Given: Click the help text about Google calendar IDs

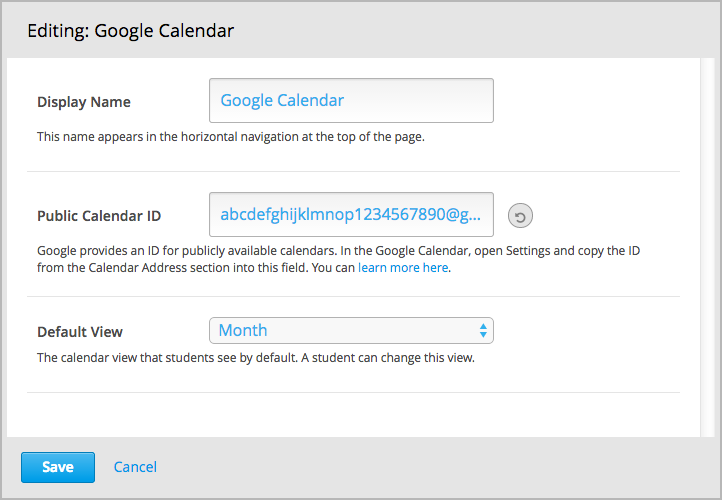Looking at the screenshot, I should coord(338,251).
